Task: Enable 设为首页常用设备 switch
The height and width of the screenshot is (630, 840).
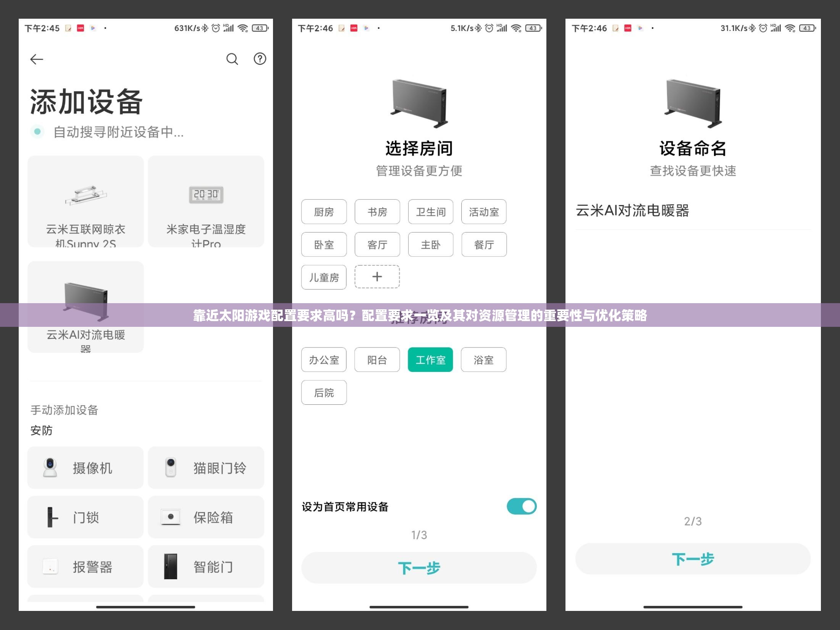Action: tap(521, 506)
